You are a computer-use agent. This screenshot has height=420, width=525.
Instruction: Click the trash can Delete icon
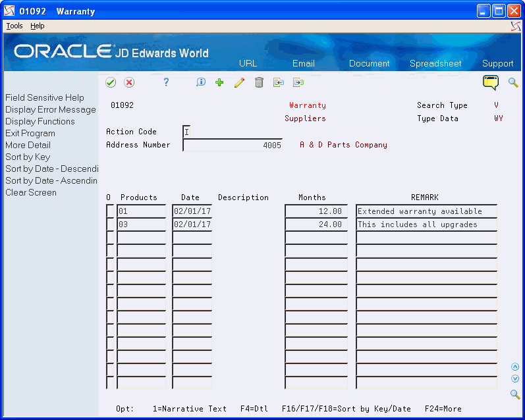259,82
